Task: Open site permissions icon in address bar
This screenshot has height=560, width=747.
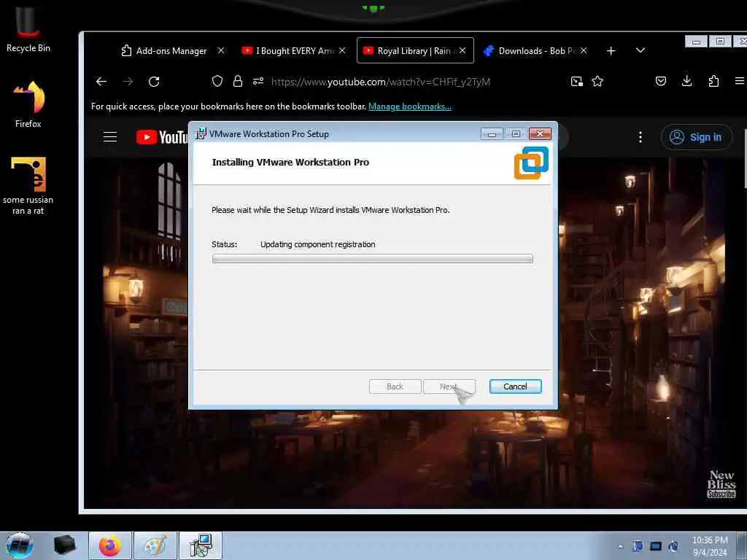Action: (258, 82)
